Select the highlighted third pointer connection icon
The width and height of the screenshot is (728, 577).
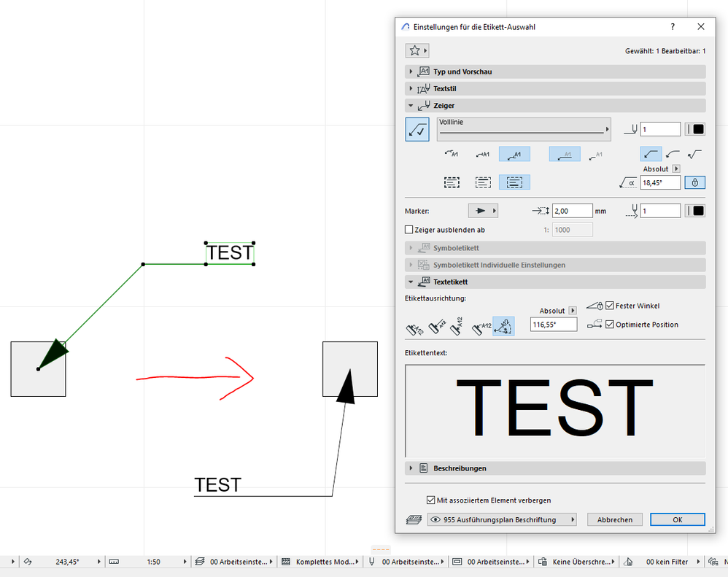[x=514, y=154]
